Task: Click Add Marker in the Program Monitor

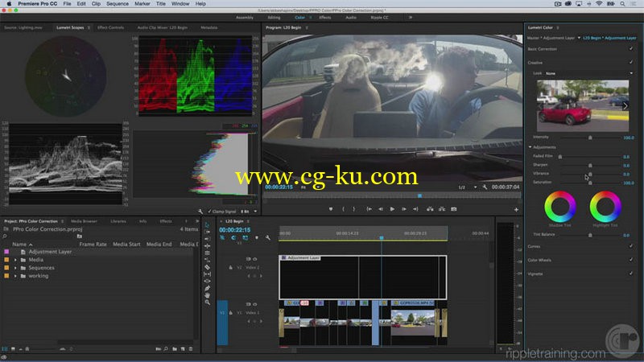Action: tap(331, 209)
